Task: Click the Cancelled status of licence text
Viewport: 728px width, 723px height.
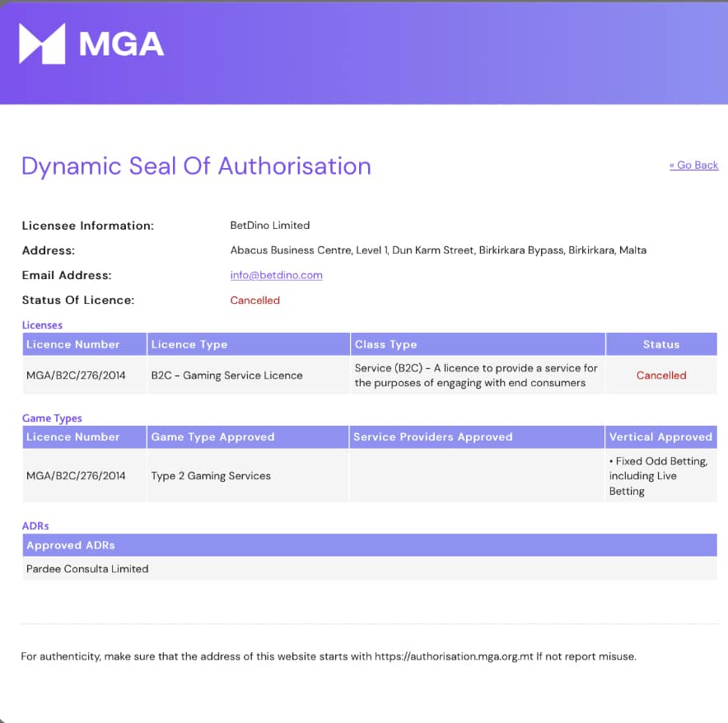Action: (255, 301)
